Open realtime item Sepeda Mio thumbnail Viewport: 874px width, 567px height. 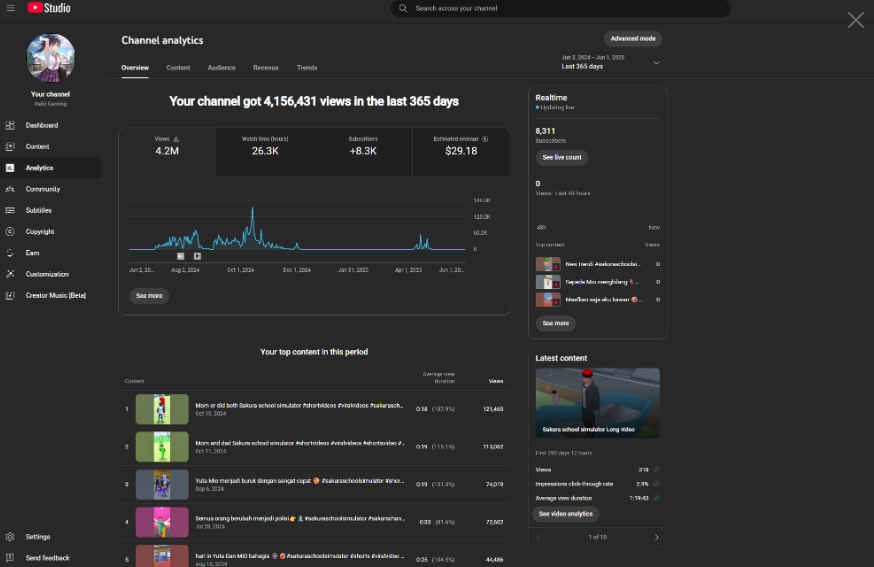tap(548, 282)
